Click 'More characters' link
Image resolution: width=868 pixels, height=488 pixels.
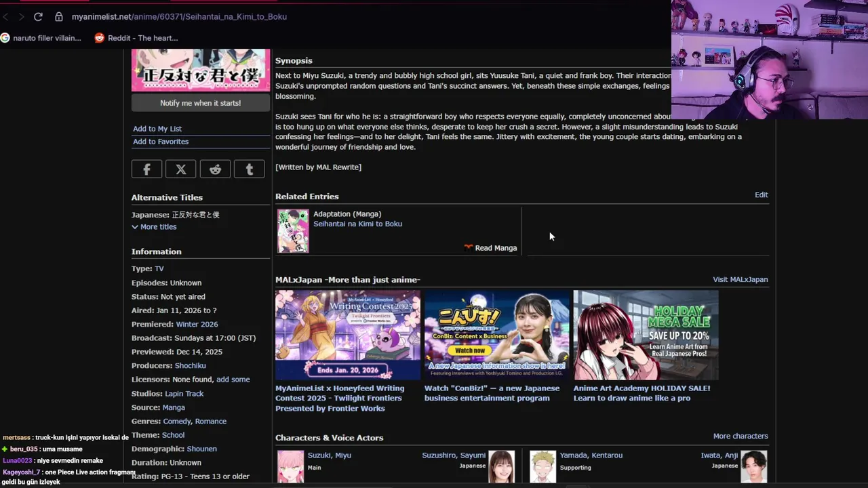[x=741, y=436]
